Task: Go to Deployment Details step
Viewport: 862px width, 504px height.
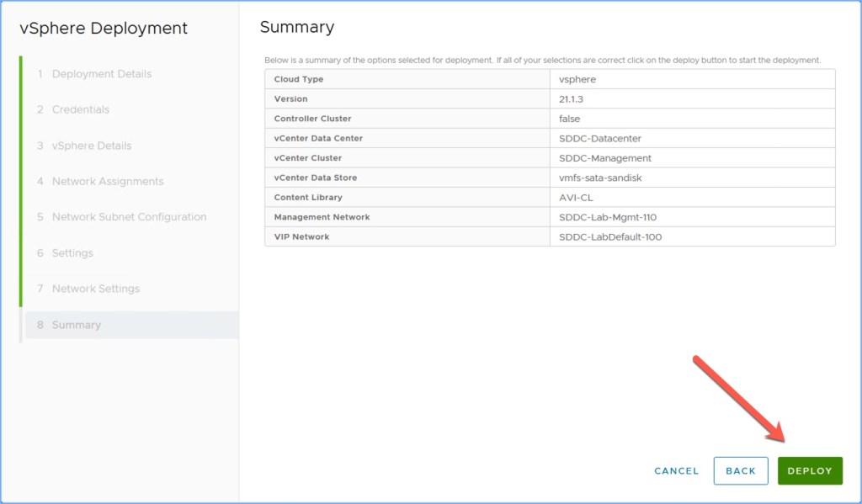Action: point(101,74)
